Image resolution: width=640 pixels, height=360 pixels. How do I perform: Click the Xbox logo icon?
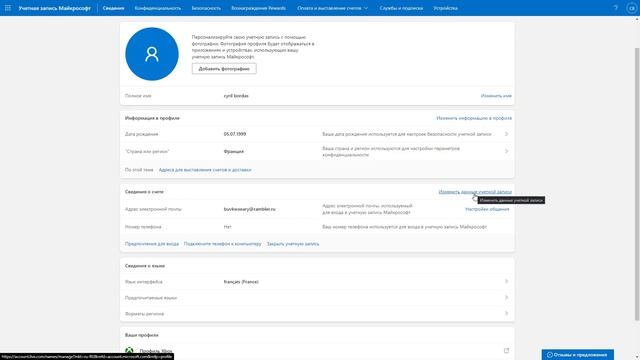click(129, 351)
